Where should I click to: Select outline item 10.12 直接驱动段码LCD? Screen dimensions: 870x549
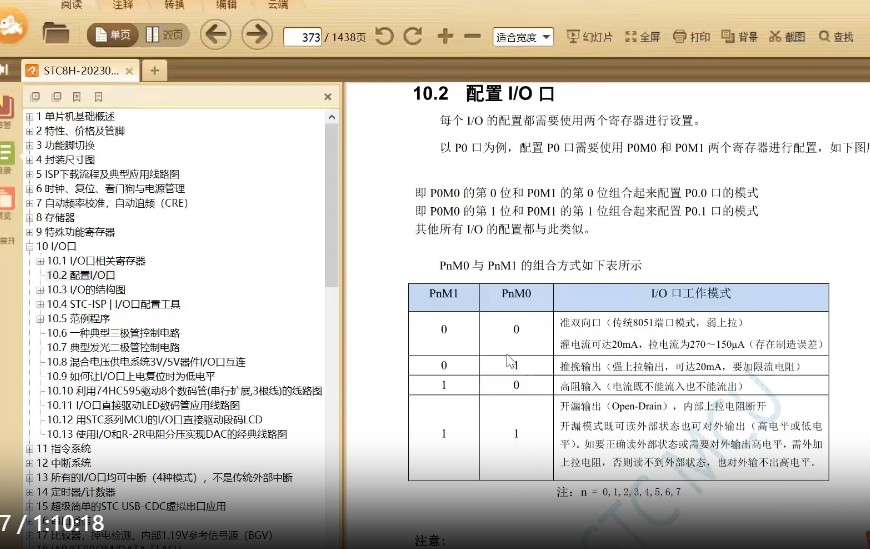154,420
